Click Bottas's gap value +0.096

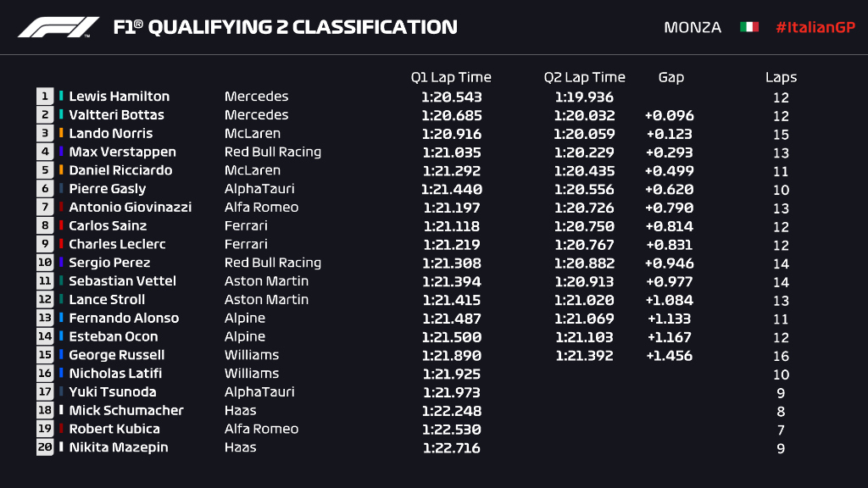[670, 115]
